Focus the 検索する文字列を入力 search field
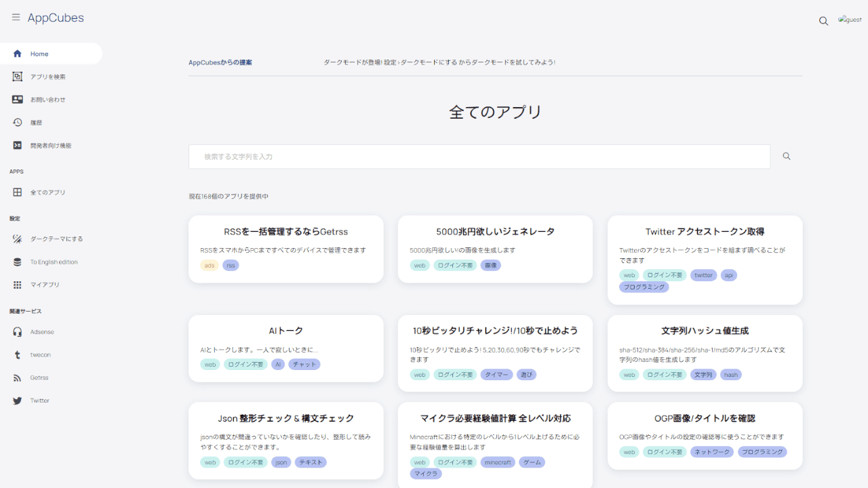 point(479,157)
